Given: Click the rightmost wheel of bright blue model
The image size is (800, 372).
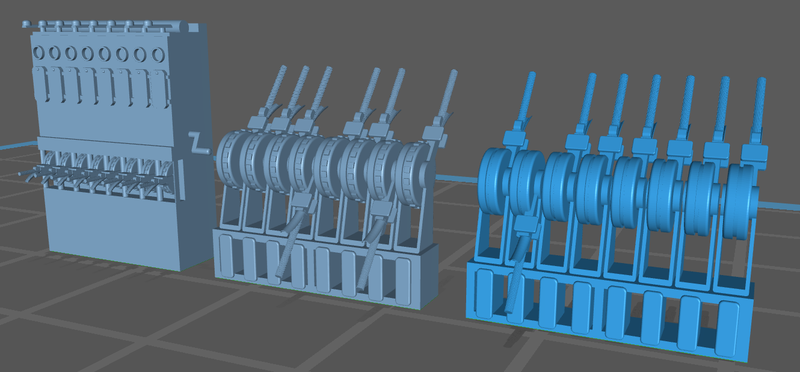Looking at the screenshot, I should click(x=738, y=202).
